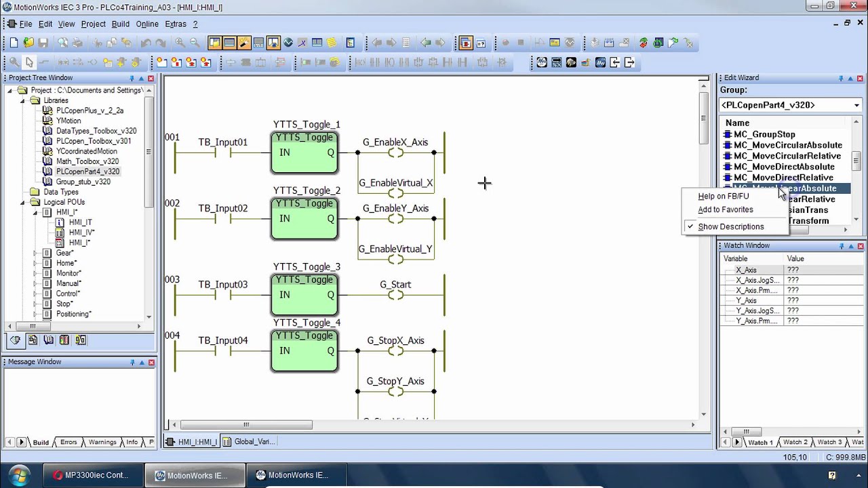The width and height of the screenshot is (868, 488).
Task: Open the Edit menu
Action: (45, 24)
